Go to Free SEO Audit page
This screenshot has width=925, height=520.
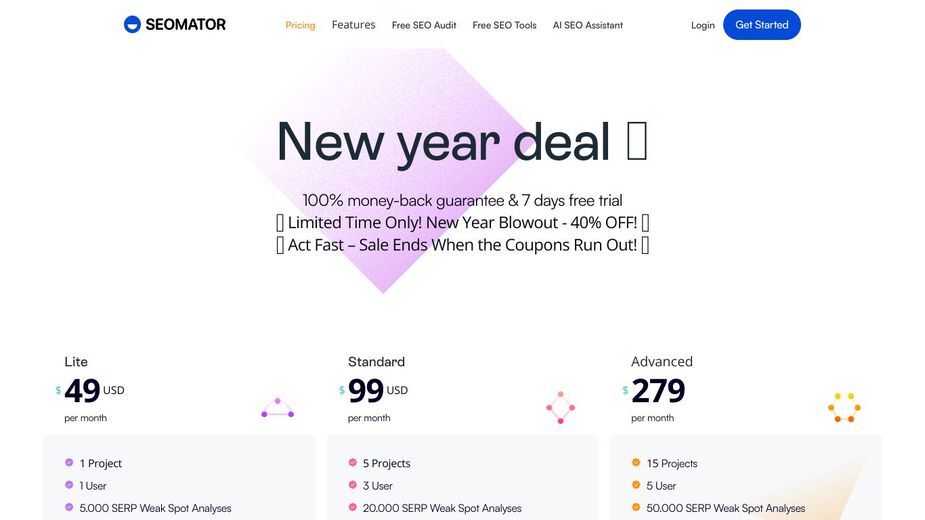tap(424, 25)
